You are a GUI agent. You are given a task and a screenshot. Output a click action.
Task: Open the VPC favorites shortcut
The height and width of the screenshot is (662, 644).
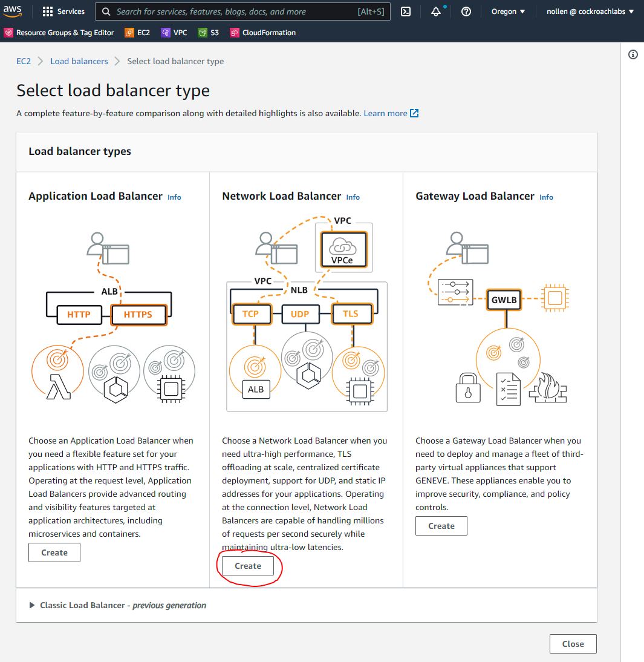click(174, 33)
